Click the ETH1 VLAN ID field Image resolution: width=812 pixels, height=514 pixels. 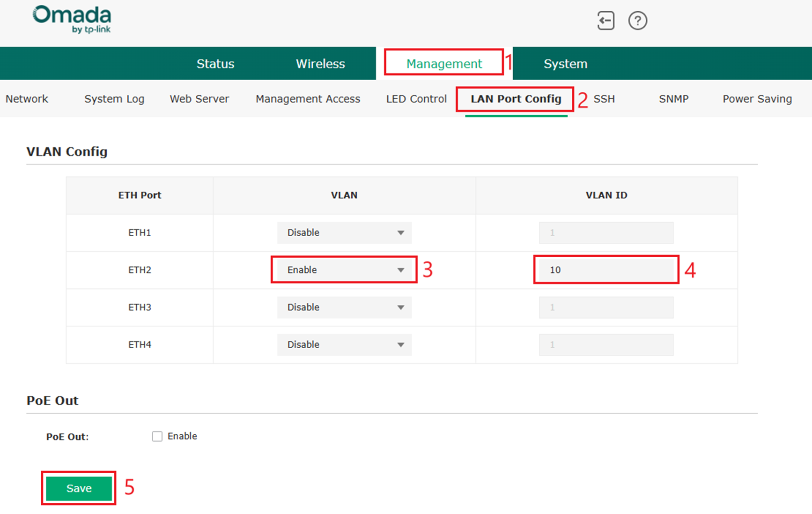[x=606, y=232]
